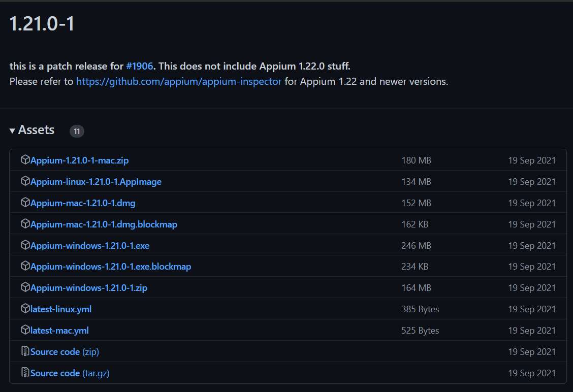573x392 pixels.
Task: Download Appium-mac-1.21.0-1.dmg.blockmap file
Action: [104, 224]
